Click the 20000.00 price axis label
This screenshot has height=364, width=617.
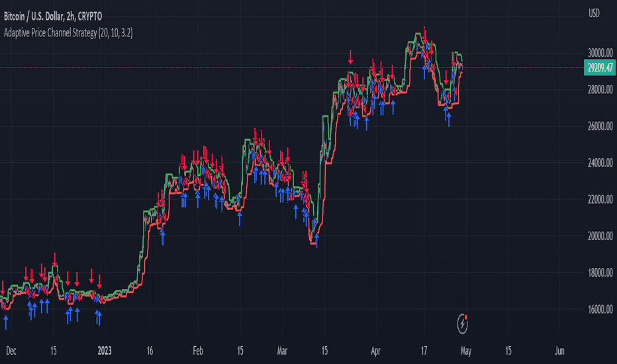click(x=600, y=236)
